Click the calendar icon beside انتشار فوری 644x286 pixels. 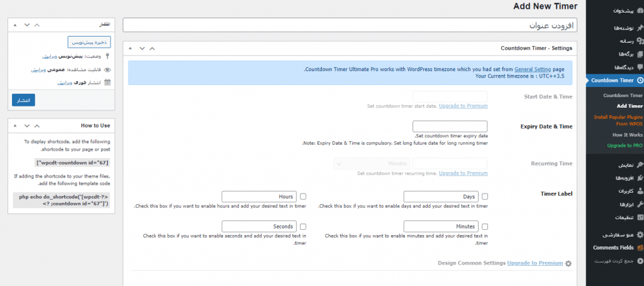click(x=108, y=83)
